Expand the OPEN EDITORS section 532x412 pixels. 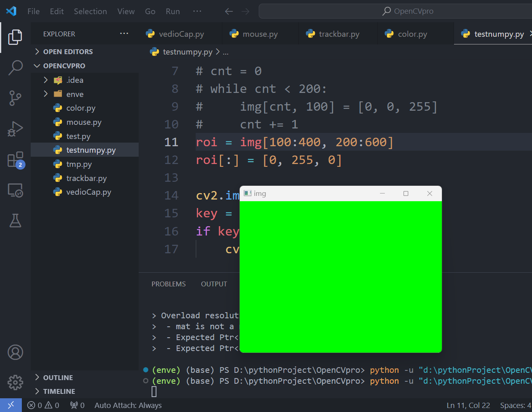coord(84,52)
